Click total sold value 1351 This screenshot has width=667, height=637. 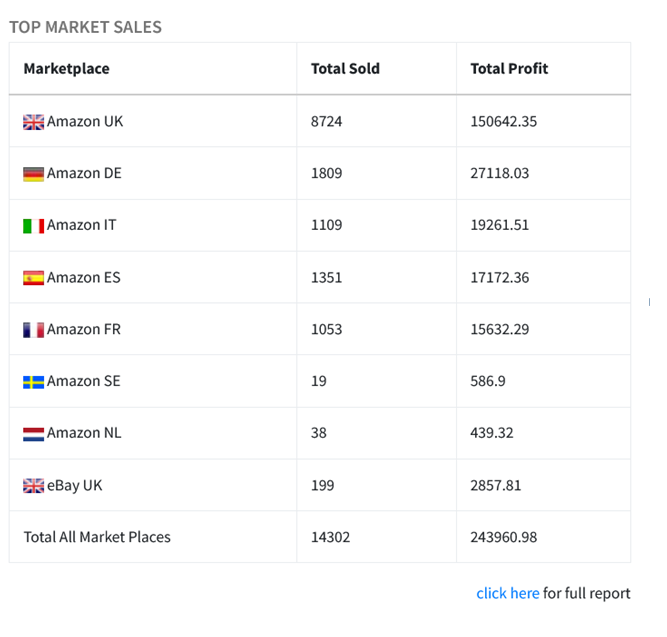coord(326,277)
